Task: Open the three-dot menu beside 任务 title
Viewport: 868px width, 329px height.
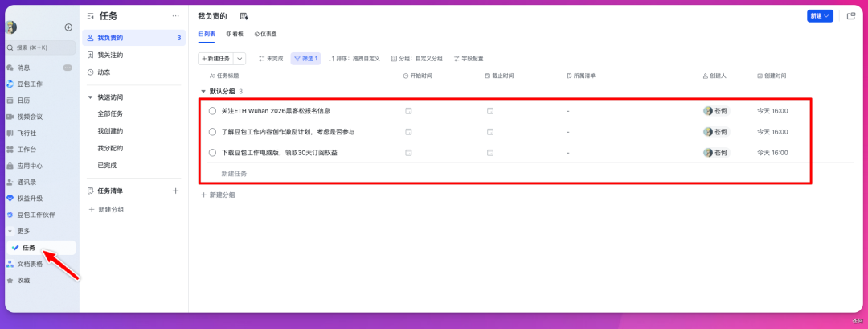Action: 176,16
